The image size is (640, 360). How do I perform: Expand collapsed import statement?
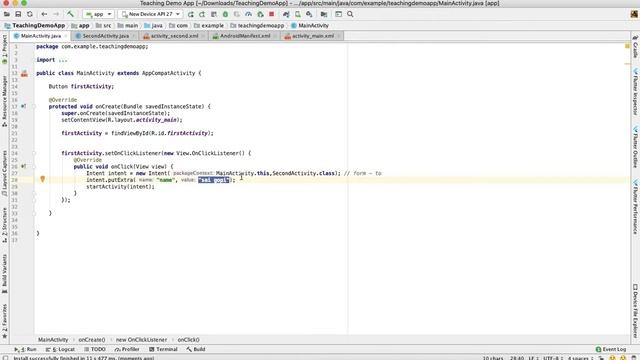[62, 60]
